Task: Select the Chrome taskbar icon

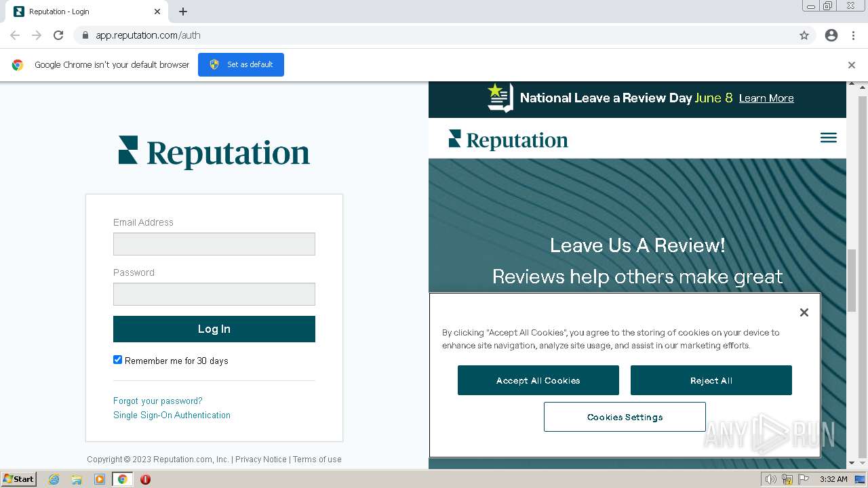Action: (122, 479)
